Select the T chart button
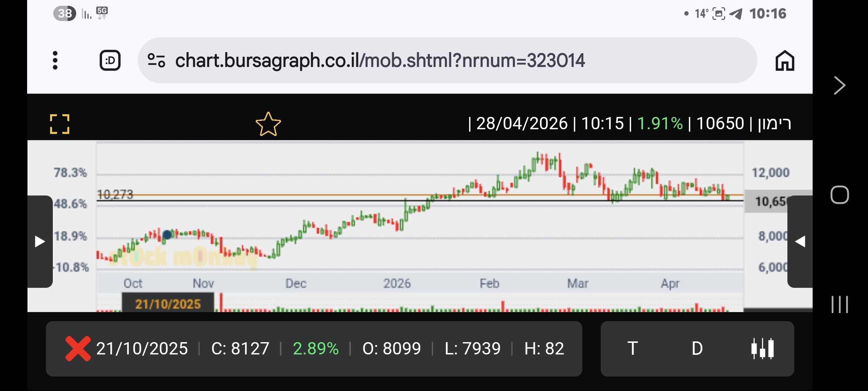 [x=633, y=348]
